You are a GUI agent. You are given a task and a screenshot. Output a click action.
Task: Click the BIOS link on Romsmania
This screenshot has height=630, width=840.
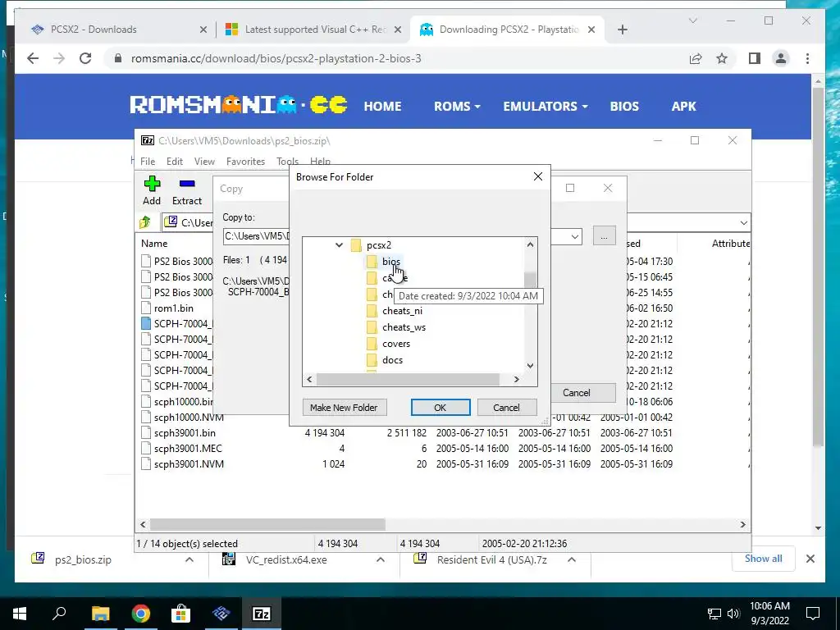pyautogui.click(x=624, y=106)
